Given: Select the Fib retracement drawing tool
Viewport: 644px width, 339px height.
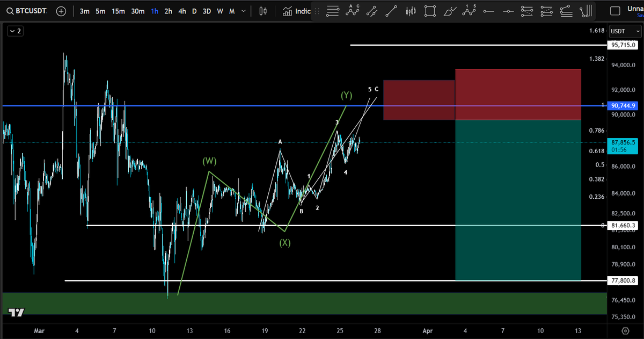Looking at the screenshot, I should tap(333, 10).
